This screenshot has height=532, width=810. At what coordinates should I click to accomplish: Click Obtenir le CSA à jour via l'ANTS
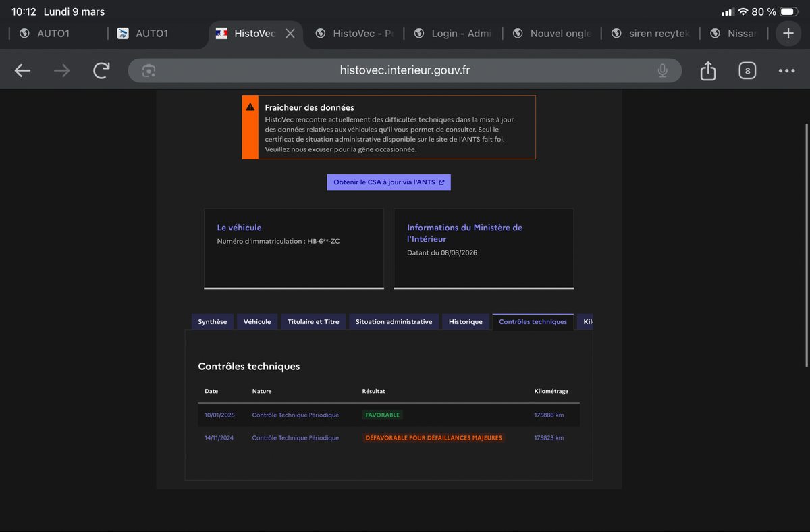pos(389,182)
